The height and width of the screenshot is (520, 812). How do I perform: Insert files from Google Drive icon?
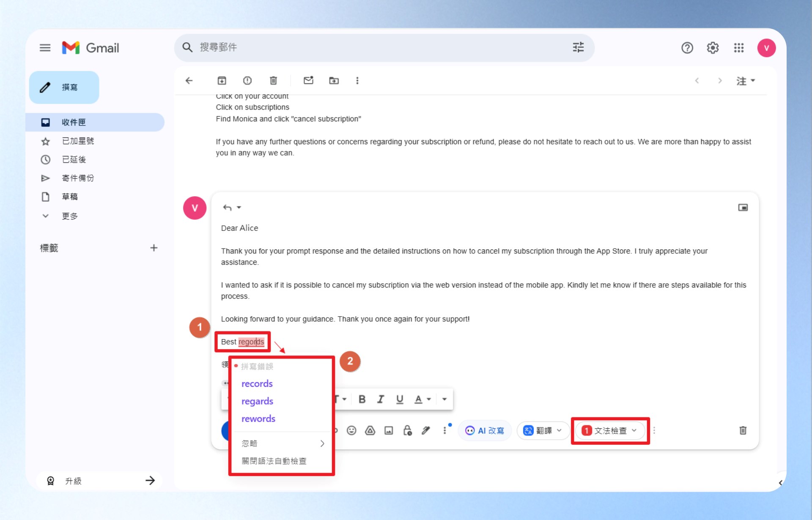click(370, 430)
